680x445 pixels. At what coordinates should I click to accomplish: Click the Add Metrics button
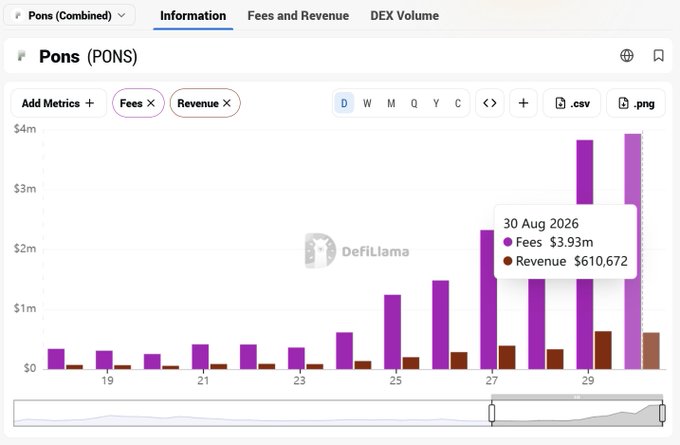[x=58, y=103]
